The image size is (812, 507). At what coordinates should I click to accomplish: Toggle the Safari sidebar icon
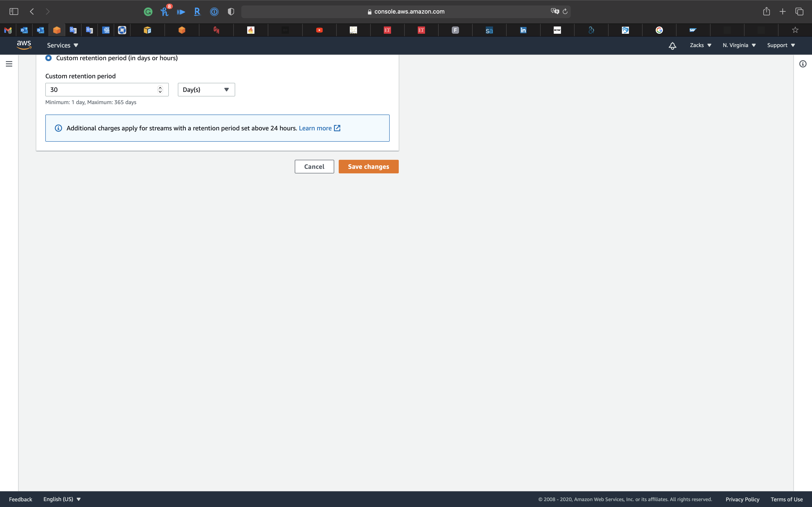point(14,11)
